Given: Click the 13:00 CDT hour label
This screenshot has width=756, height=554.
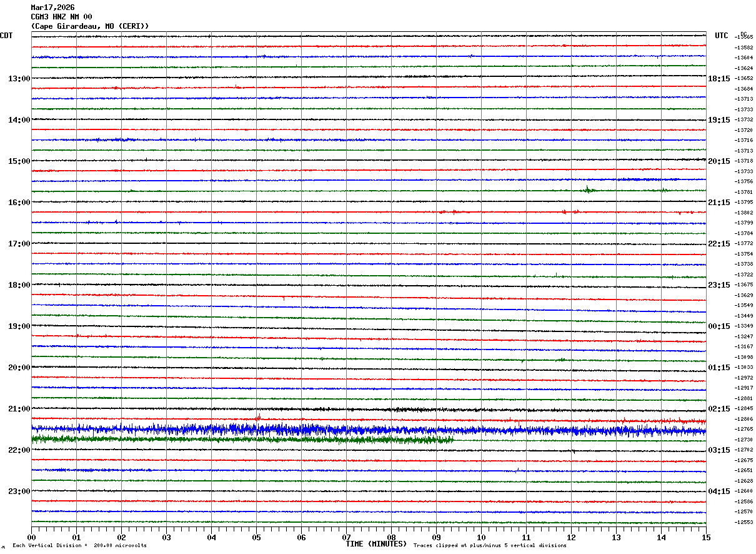Looking at the screenshot, I should tap(19, 79).
